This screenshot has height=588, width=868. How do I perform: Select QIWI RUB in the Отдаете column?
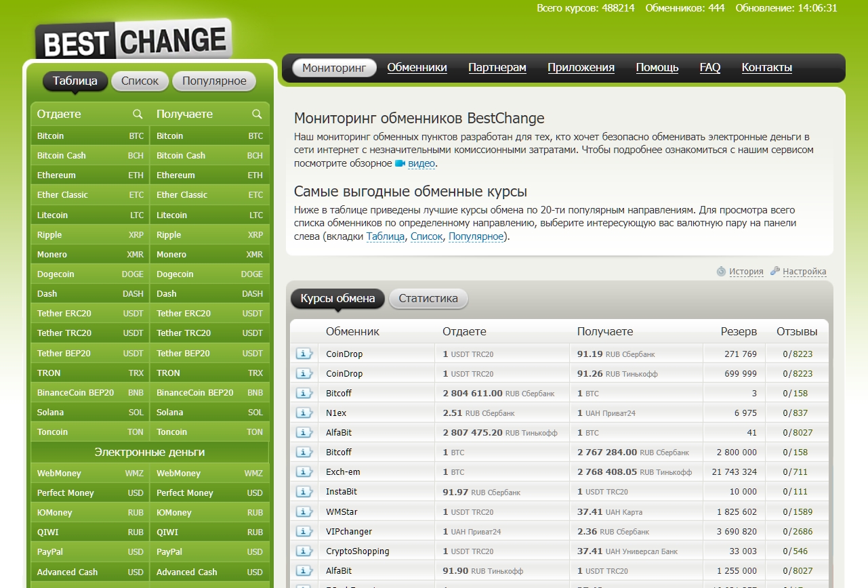[90, 532]
